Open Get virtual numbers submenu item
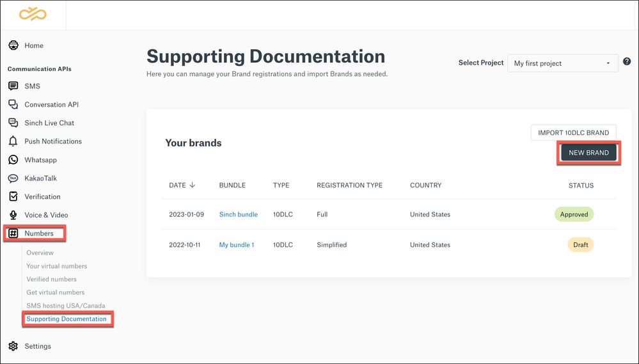This screenshot has width=639, height=364. pyautogui.click(x=56, y=292)
